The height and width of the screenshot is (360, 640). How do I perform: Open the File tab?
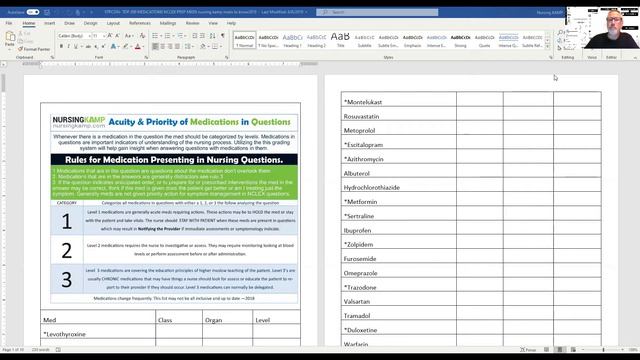click(9, 23)
